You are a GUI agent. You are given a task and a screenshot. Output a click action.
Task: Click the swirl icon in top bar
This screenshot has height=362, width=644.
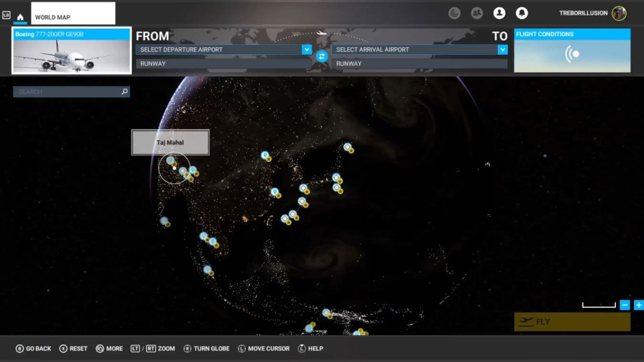[454, 13]
